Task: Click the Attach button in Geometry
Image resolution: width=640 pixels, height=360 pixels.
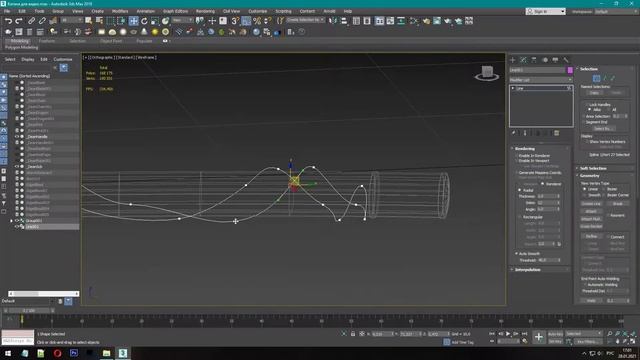Action: pyautogui.click(x=591, y=211)
